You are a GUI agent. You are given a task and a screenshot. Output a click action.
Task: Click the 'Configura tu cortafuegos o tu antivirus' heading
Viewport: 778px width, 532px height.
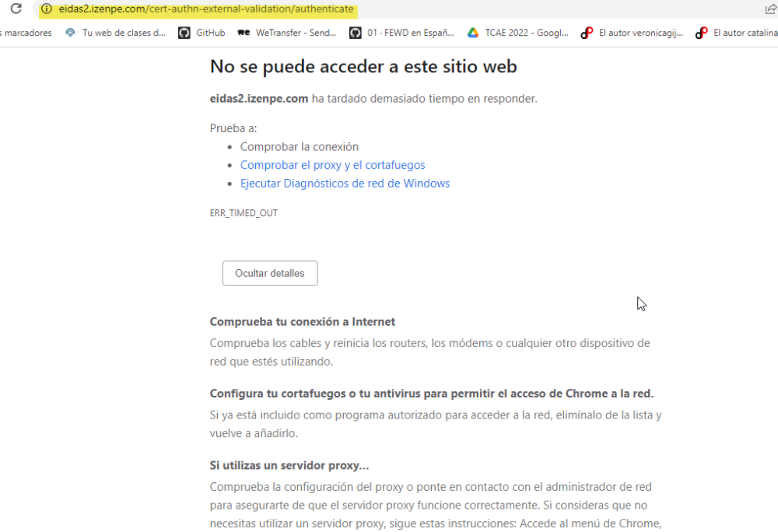pyautogui.click(x=432, y=394)
